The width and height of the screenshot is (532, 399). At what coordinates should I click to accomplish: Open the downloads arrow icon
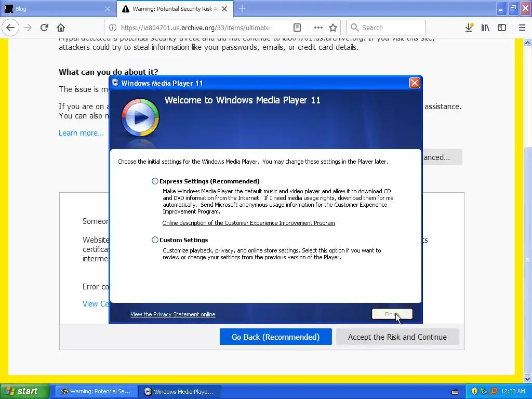469,28
